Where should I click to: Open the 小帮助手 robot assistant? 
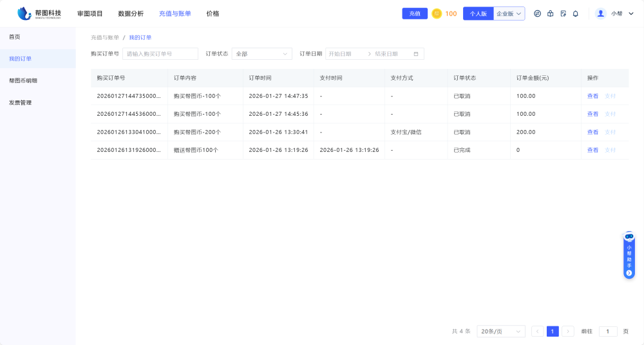[x=629, y=256]
